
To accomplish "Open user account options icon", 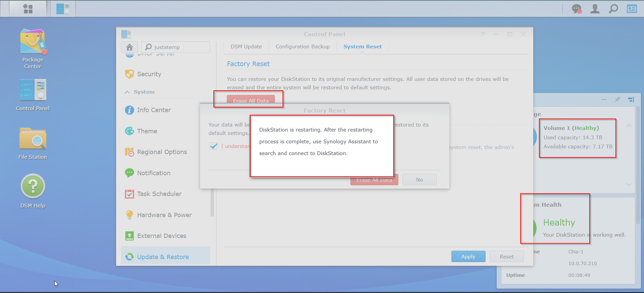I will coord(595,9).
